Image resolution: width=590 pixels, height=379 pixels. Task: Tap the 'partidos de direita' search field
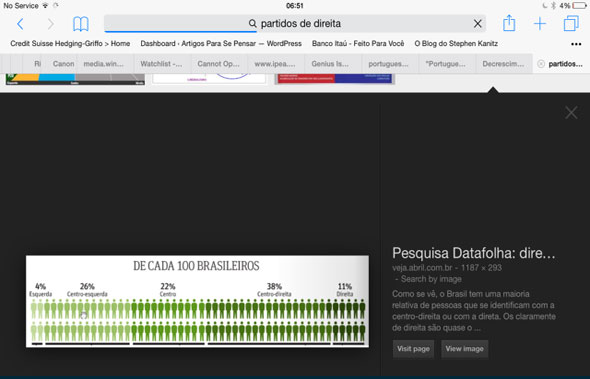(295, 24)
